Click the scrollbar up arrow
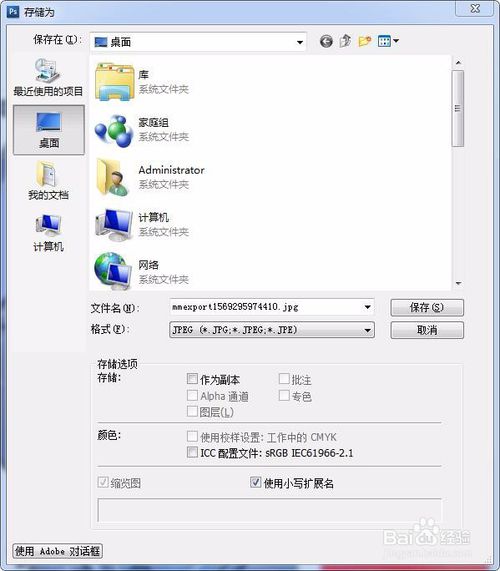The image size is (500, 571). (x=458, y=63)
